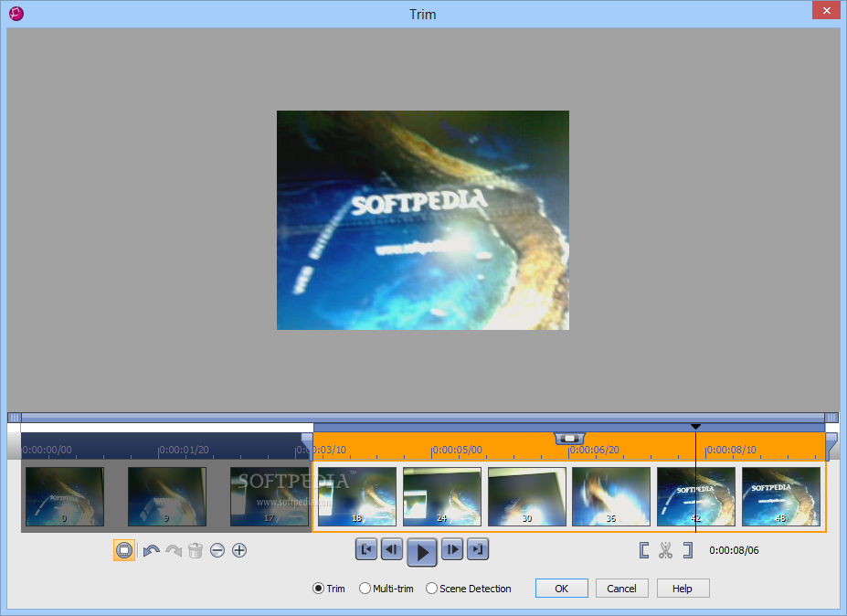Select the Scene Detection radio option

tap(469, 589)
